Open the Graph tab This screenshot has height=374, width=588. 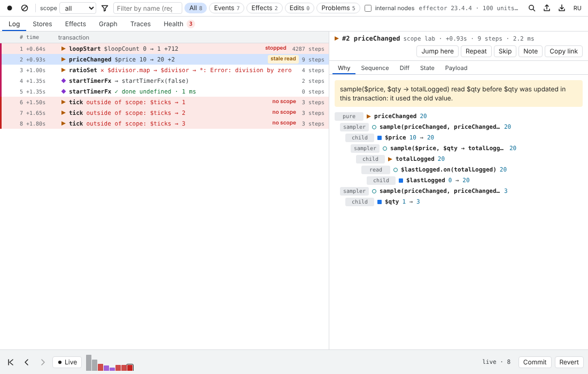108,24
